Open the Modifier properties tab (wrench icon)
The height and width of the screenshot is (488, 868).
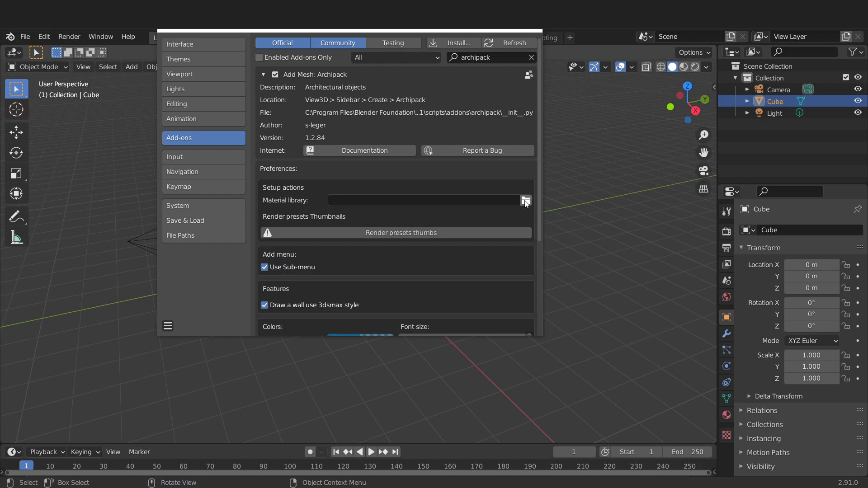[726, 333]
